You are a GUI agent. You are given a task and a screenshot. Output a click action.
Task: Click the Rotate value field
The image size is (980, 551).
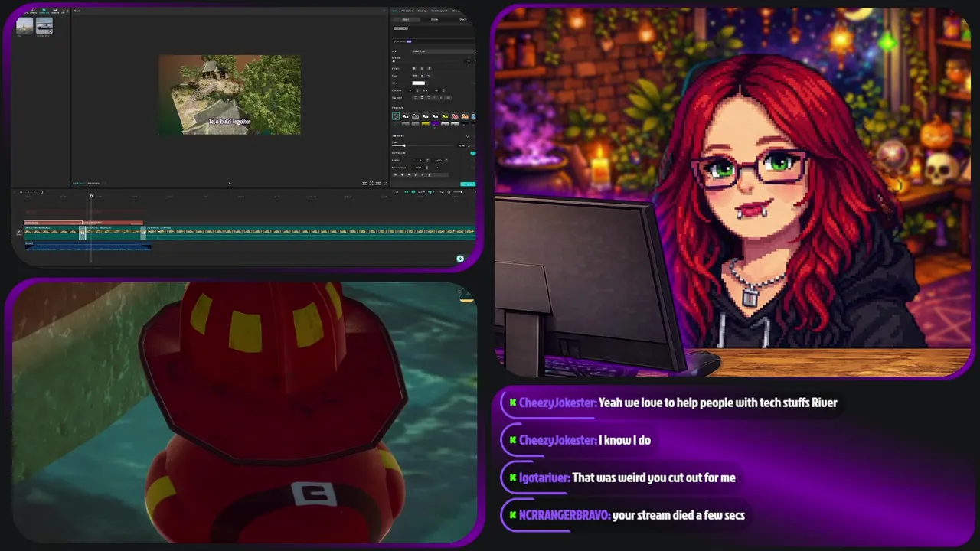419,168
